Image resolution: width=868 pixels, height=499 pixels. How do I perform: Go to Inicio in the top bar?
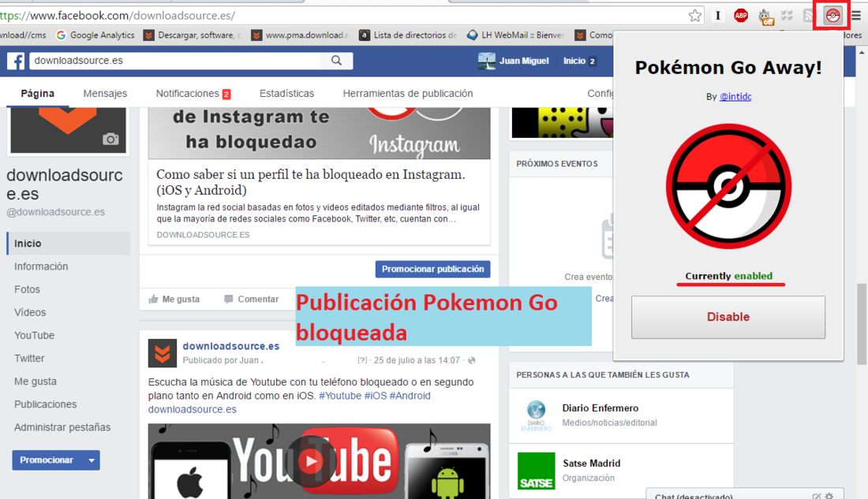(x=574, y=61)
